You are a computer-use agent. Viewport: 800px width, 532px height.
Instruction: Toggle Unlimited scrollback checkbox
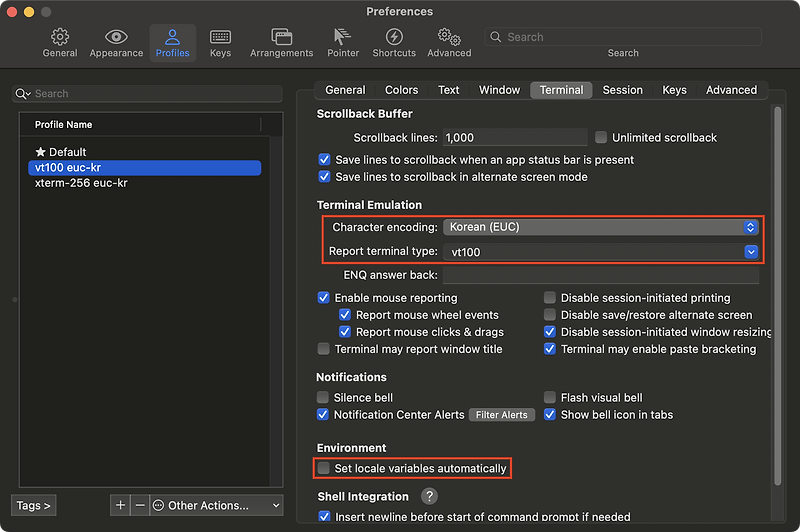click(x=601, y=137)
